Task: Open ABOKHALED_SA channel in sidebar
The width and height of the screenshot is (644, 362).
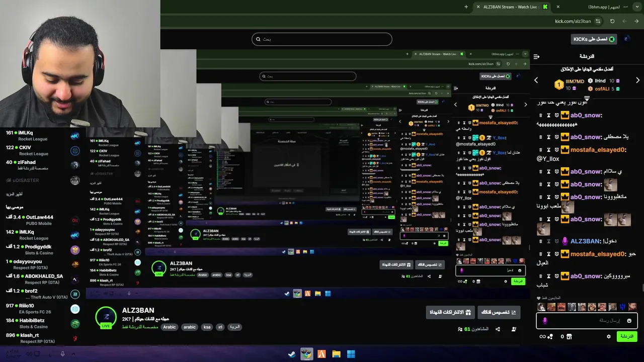Action: coord(43,279)
